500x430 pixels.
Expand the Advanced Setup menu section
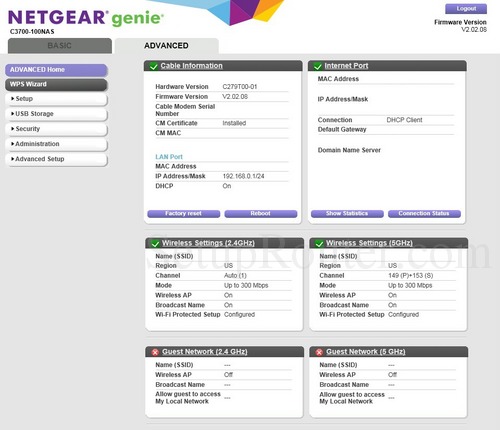pos(56,159)
